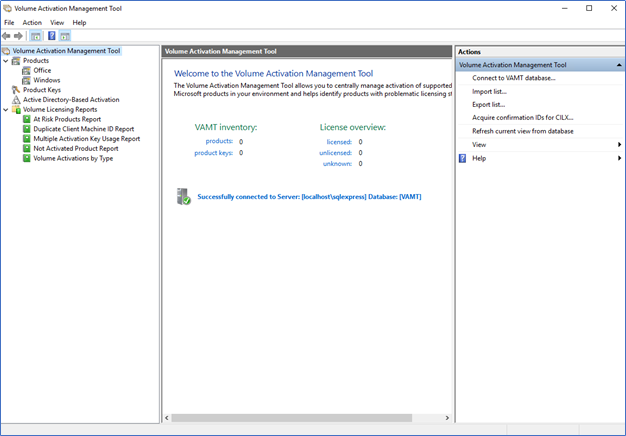Open the unlicensed overview link

[x=335, y=153]
